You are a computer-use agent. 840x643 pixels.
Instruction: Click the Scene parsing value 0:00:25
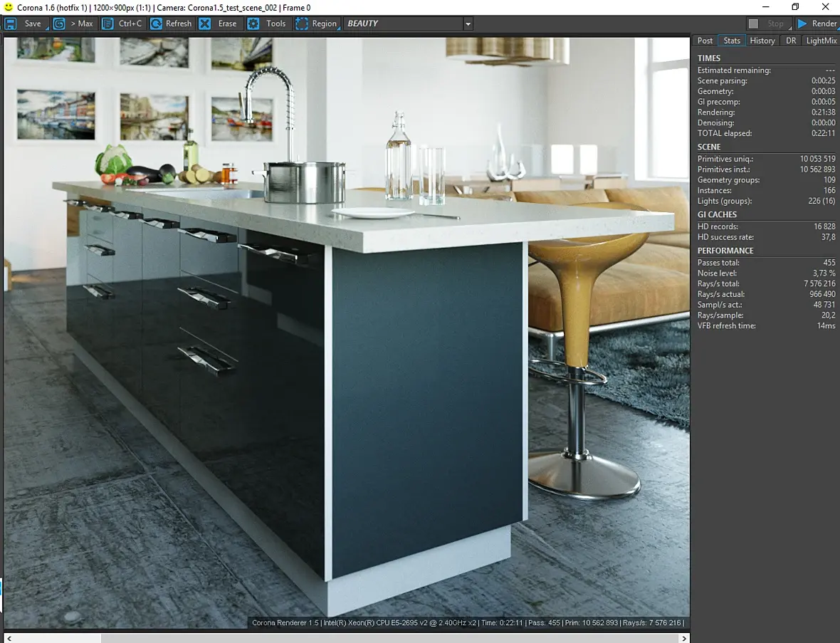tap(824, 81)
